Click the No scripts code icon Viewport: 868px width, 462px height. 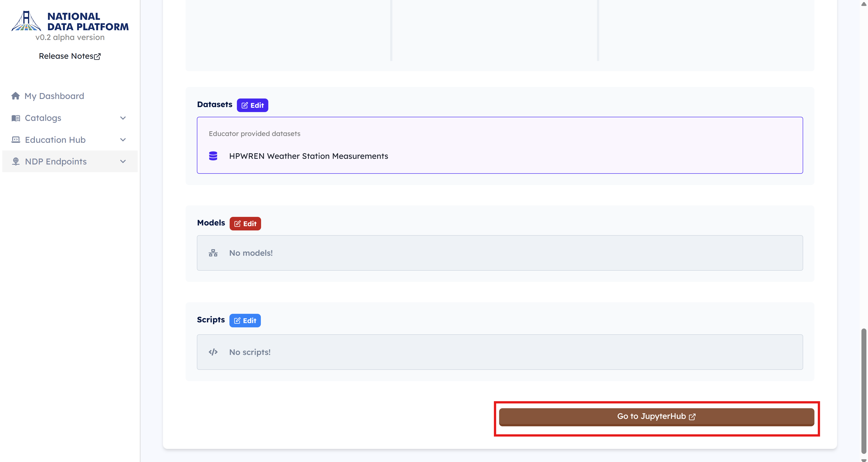(x=213, y=352)
